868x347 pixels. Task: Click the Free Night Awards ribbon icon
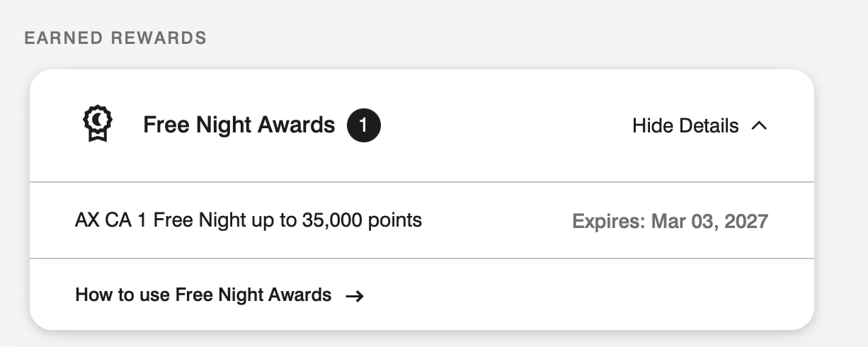click(x=97, y=125)
